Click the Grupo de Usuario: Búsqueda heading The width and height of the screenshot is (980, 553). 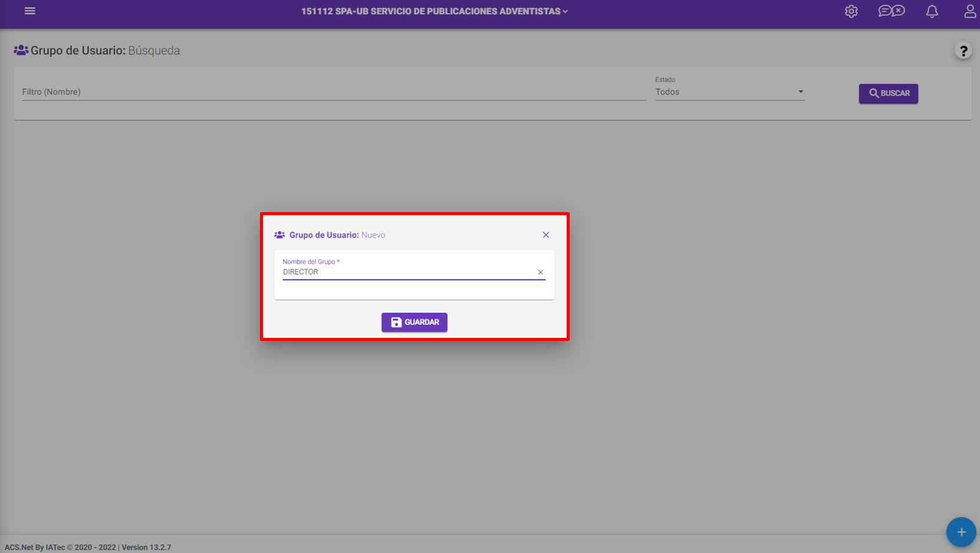pyautogui.click(x=97, y=50)
